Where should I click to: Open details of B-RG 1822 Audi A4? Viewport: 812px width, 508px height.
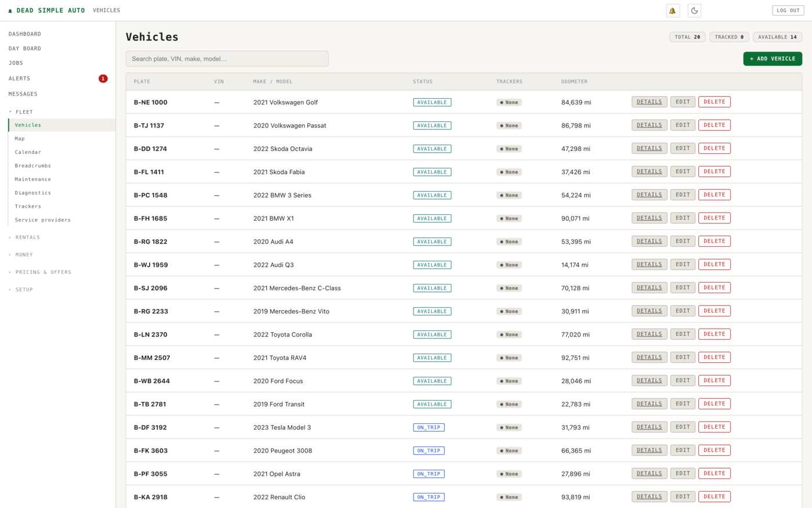pos(649,241)
